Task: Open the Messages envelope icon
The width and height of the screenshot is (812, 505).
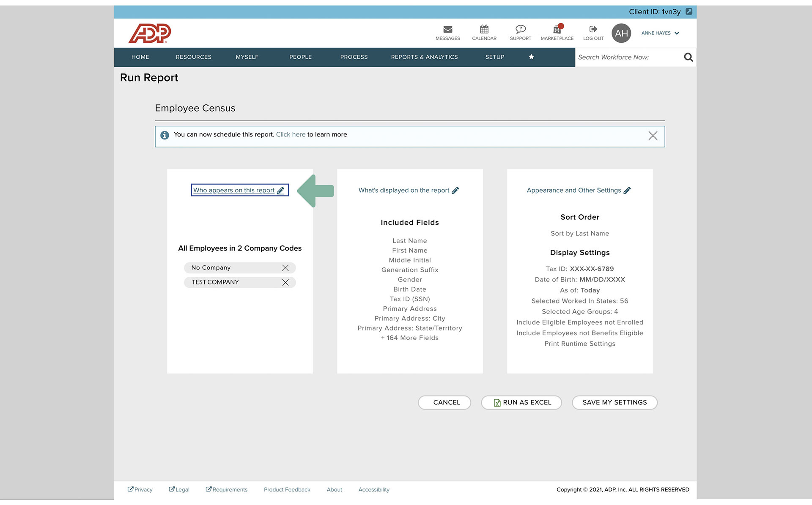Action: pyautogui.click(x=447, y=29)
